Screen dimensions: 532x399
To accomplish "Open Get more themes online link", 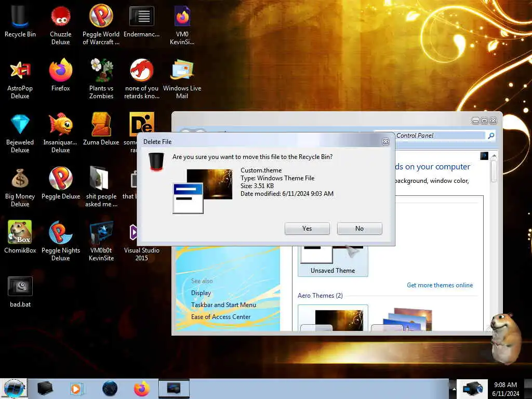I will (x=440, y=285).
